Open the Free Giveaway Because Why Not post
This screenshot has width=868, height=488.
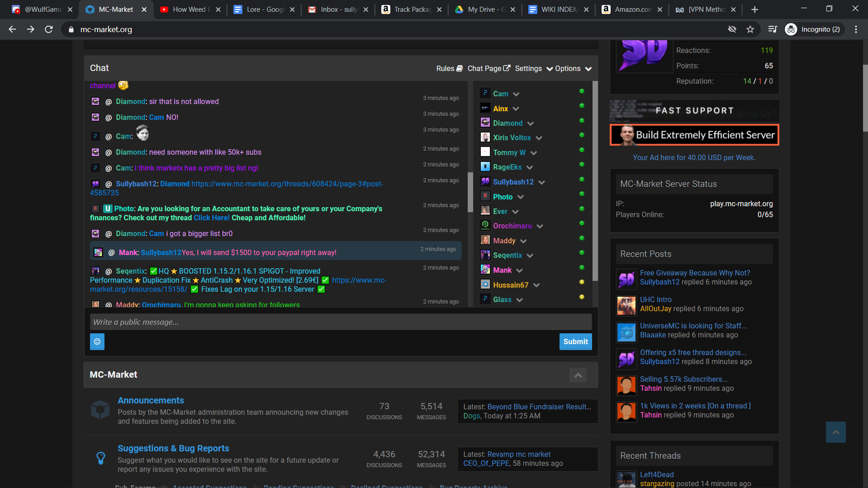[x=695, y=273]
